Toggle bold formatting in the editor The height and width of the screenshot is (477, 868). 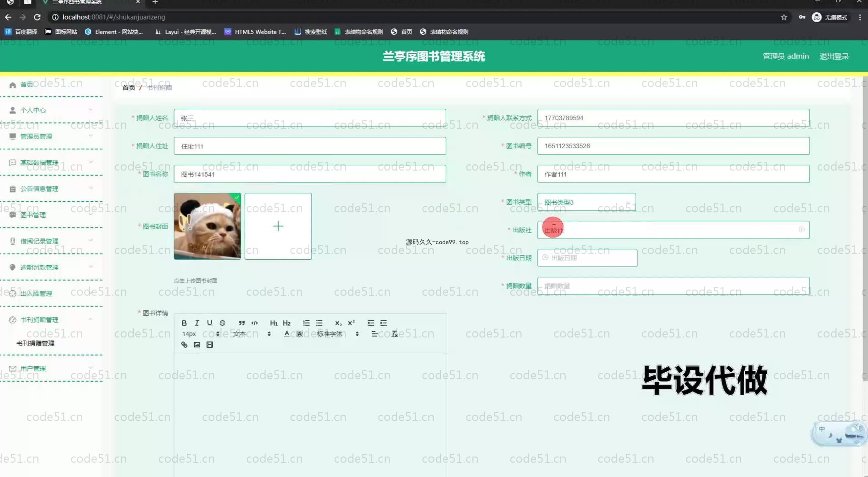click(184, 323)
